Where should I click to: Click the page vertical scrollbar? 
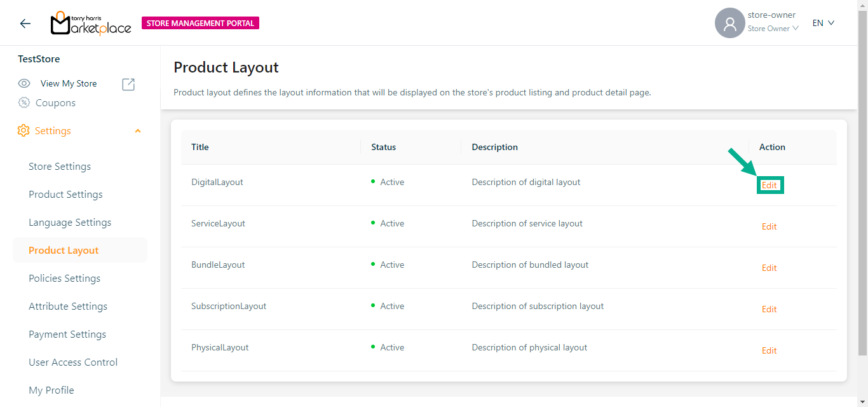(x=862, y=178)
